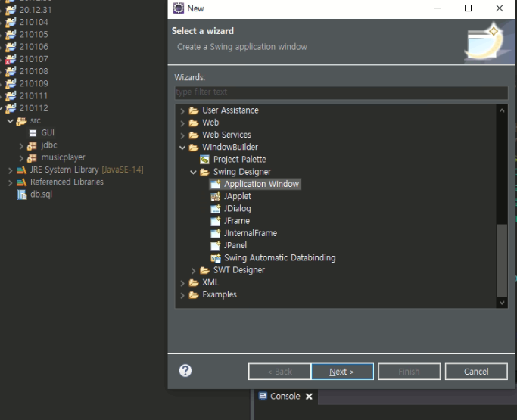Click the JDialog wizard icon

click(x=215, y=209)
